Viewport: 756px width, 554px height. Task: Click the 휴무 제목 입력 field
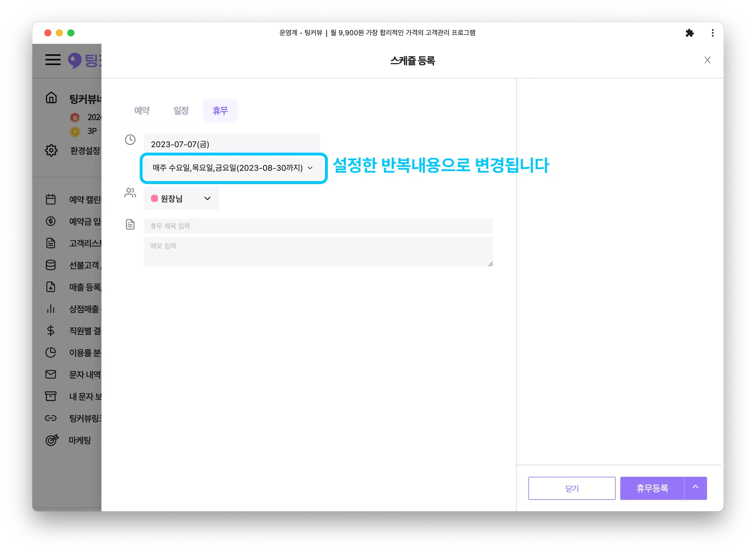click(x=318, y=226)
